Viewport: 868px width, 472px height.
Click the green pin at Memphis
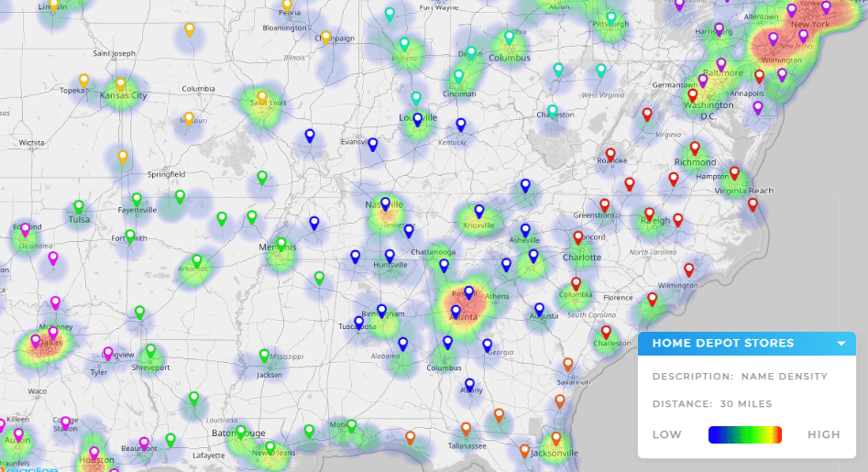[x=281, y=245]
